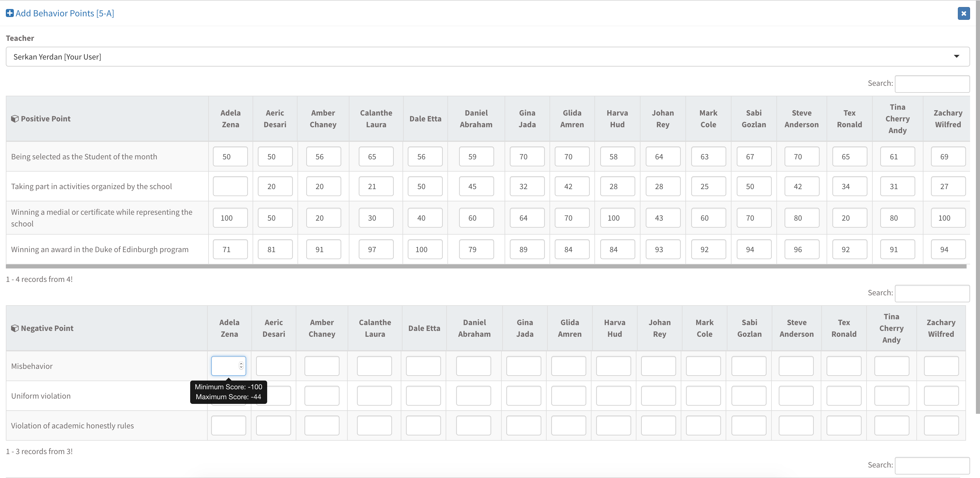The height and width of the screenshot is (478, 980).
Task: Click the cube icon next to Negative Point
Action: coord(15,328)
